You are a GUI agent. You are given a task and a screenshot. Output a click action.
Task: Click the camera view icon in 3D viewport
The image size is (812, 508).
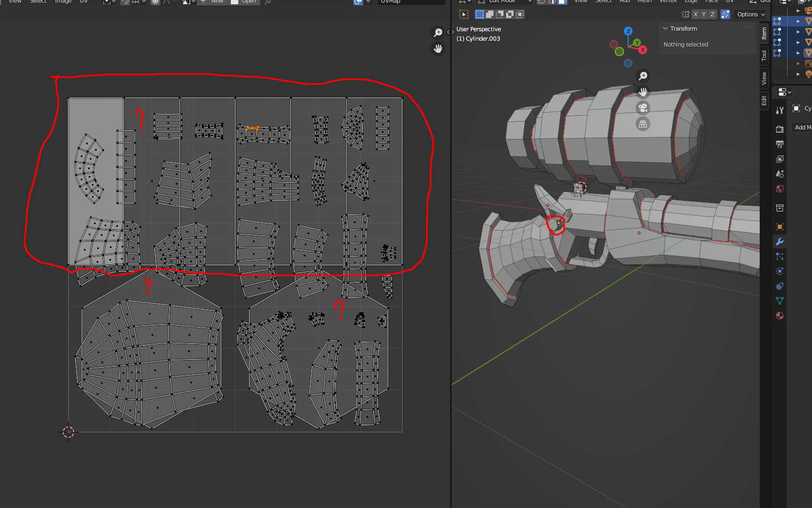(642, 108)
